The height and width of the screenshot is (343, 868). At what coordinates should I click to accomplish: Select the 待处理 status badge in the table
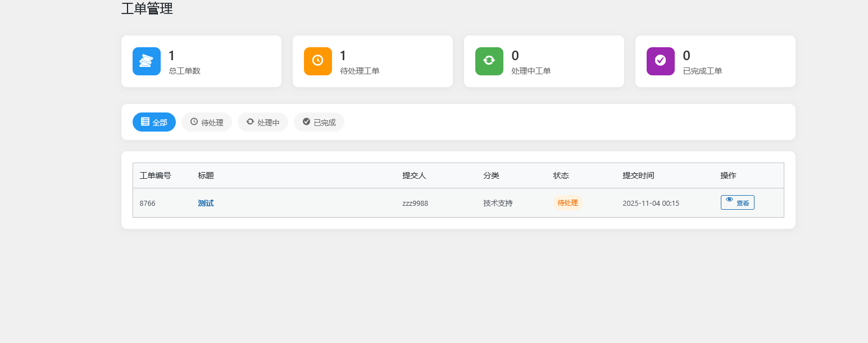point(567,202)
